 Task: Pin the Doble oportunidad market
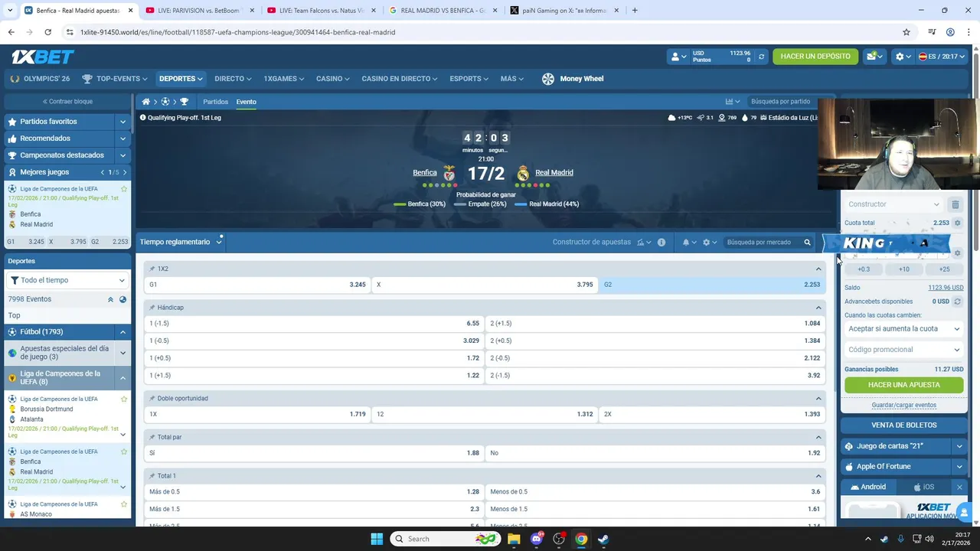pos(152,399)
